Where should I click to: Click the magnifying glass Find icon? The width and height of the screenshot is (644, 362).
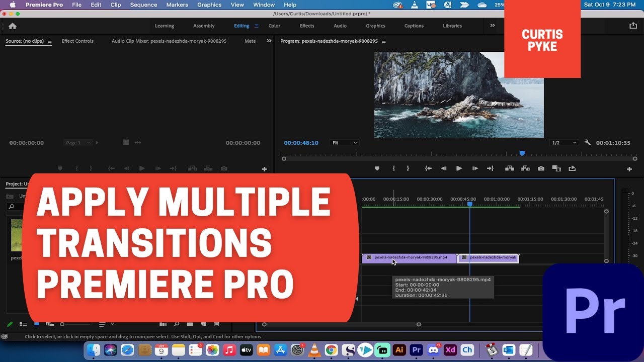(x=176, y=324)
